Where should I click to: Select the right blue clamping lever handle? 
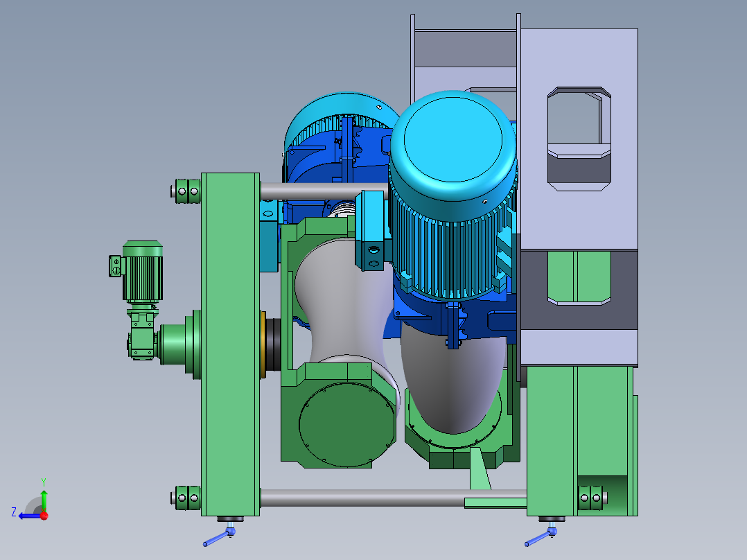(x=540, y=538)
